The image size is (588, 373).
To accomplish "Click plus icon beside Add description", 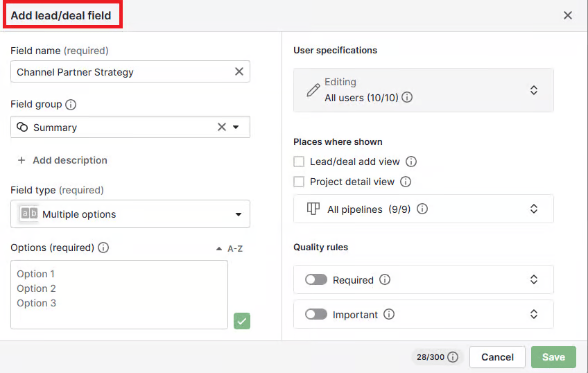I will (x=21, y=160).
